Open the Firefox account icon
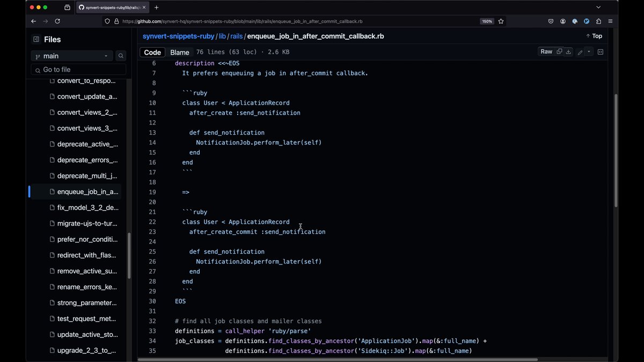The image size is (644, 362). click(563, 21)
